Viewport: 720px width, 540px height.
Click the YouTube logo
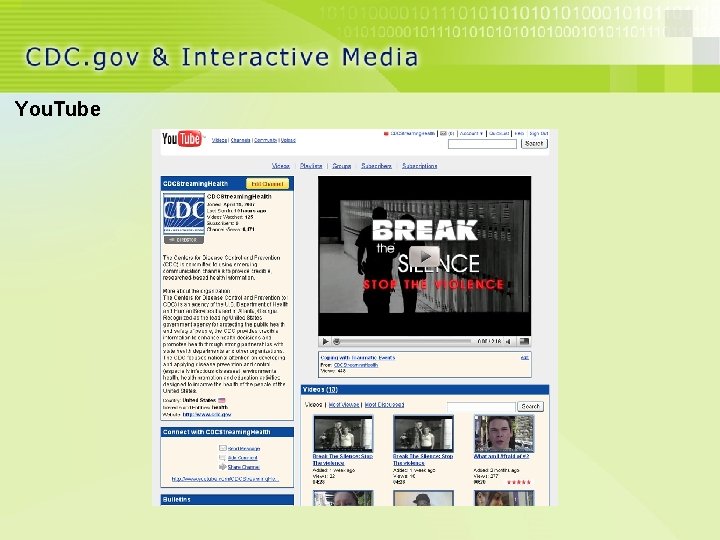(x=182, y=138)
